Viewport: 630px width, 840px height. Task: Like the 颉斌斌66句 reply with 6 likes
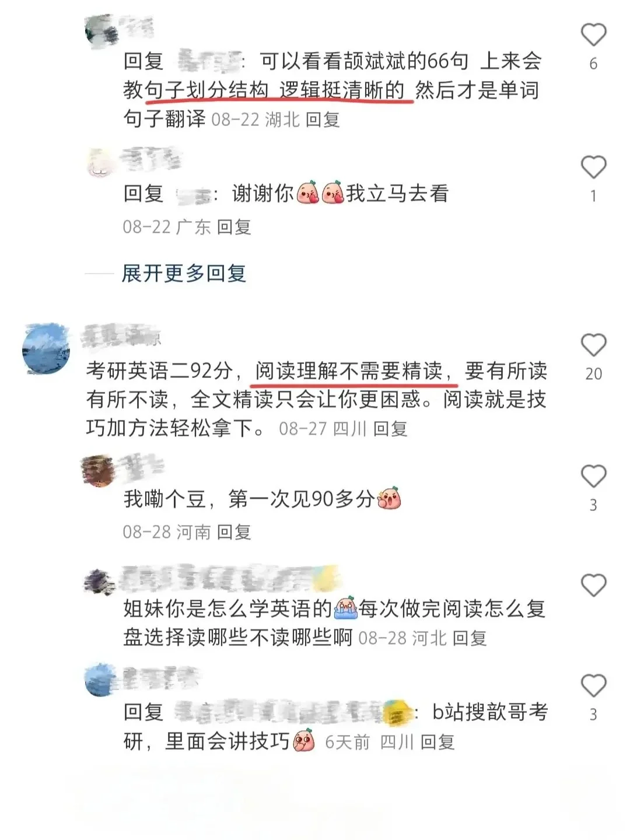coord(593,35)
